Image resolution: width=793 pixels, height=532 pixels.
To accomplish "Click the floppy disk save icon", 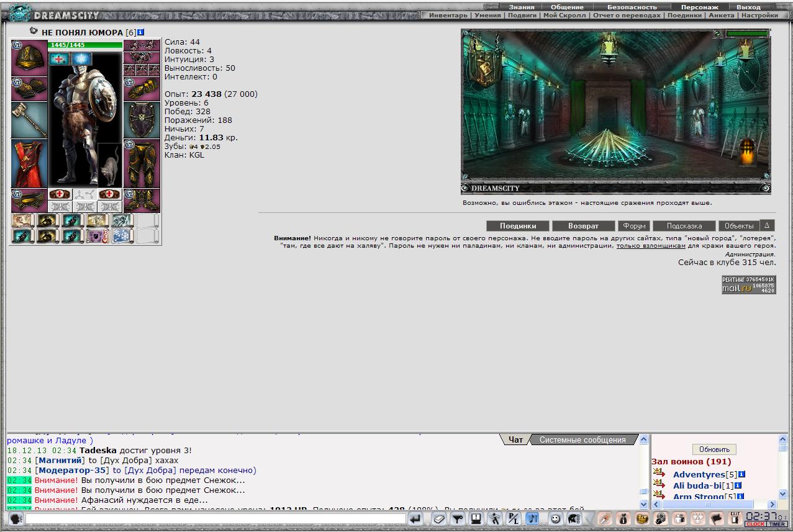I will point(476,519).
